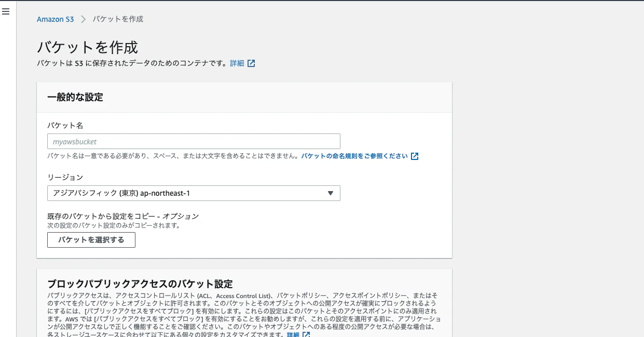Open the hamburger side navigation menu
Screen dimensions: 644x337
coord(6,11)
